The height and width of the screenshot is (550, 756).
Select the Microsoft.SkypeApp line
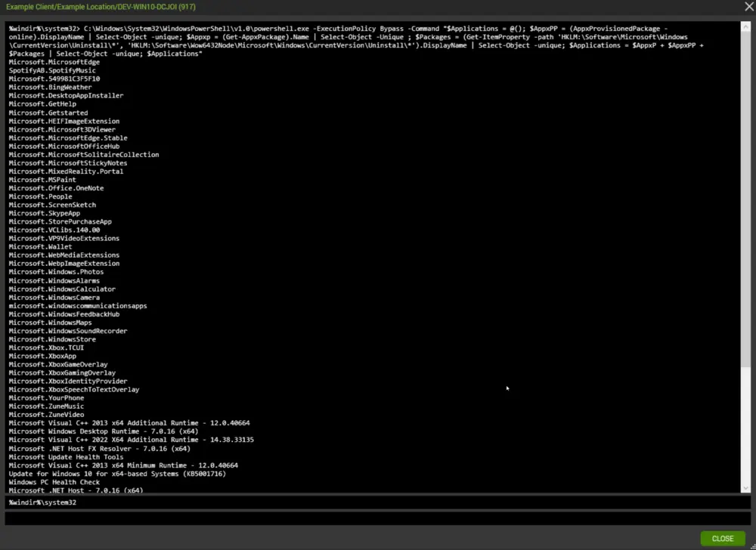pyautogui.click(x=45, y=213)
